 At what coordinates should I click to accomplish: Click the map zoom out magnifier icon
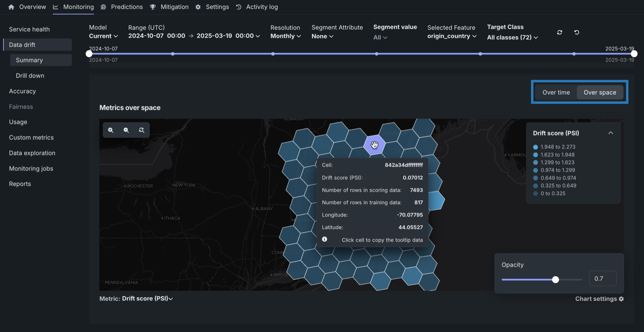click(x=126, y=130)
